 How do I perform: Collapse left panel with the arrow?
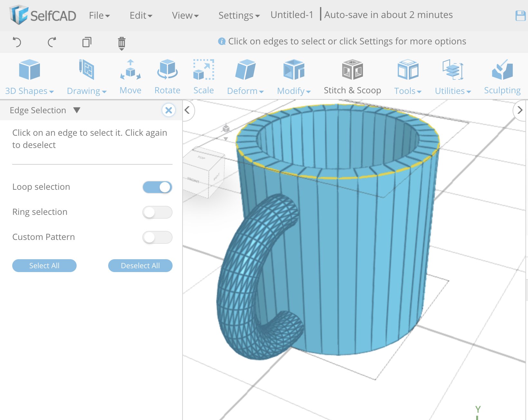click(187, 110)
